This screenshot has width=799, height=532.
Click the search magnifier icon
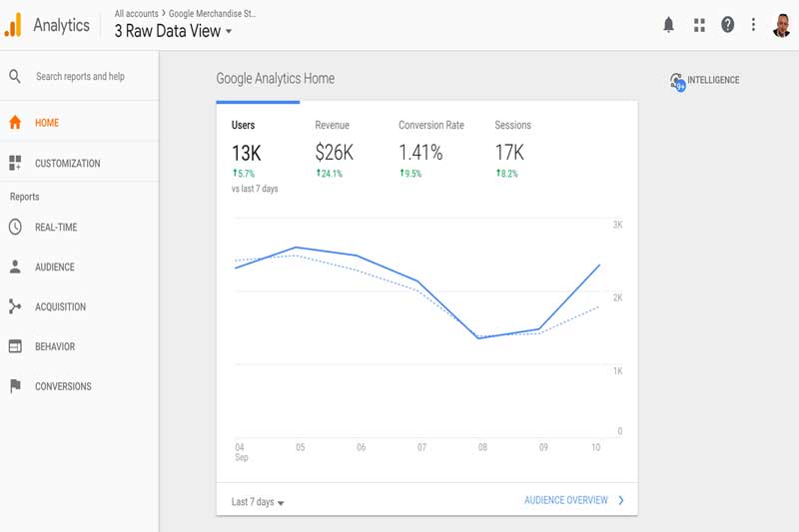click(x=15, y=77)
